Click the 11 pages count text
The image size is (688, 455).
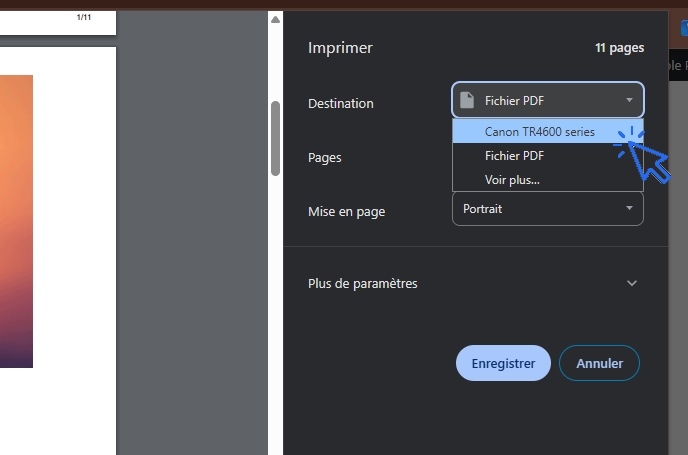coord(619,48)
